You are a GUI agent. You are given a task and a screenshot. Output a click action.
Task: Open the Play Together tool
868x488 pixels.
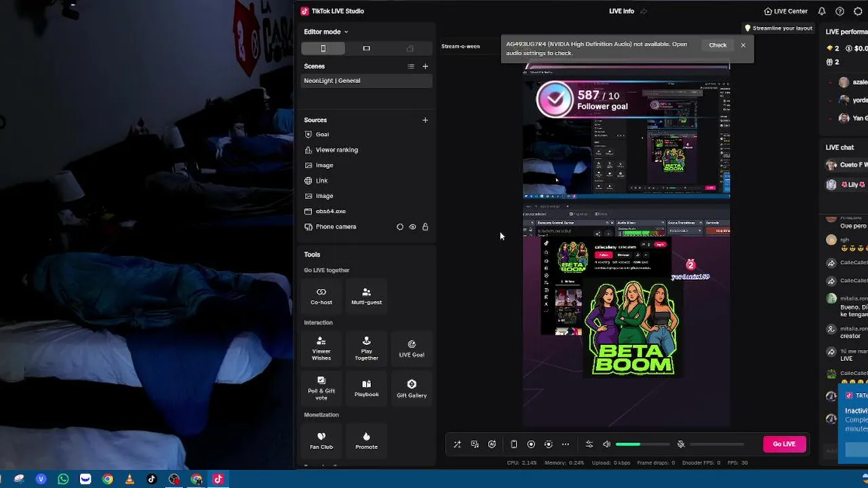366,348
